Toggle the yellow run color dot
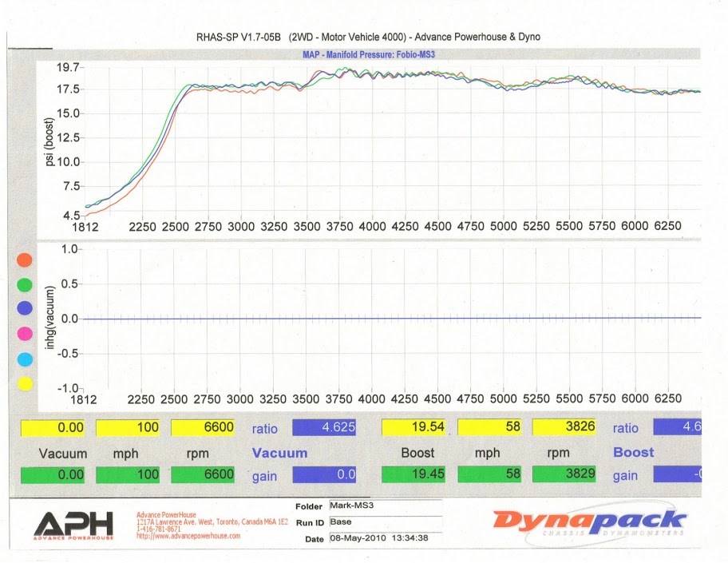The image size is (728, 563). 25,384
